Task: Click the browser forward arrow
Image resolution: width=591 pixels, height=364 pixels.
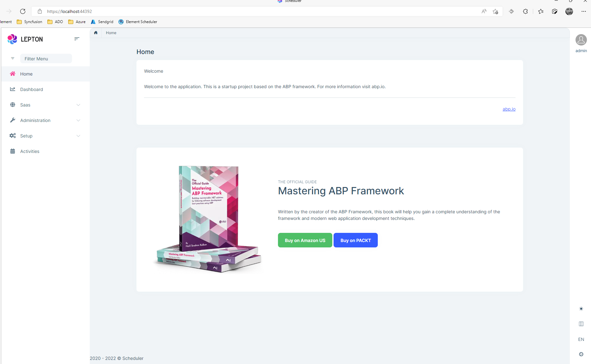Action: click(x=9, y=11)
